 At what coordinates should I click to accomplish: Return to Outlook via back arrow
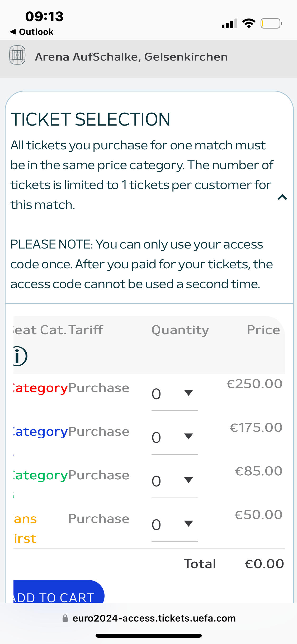click(x=32, y=32)
